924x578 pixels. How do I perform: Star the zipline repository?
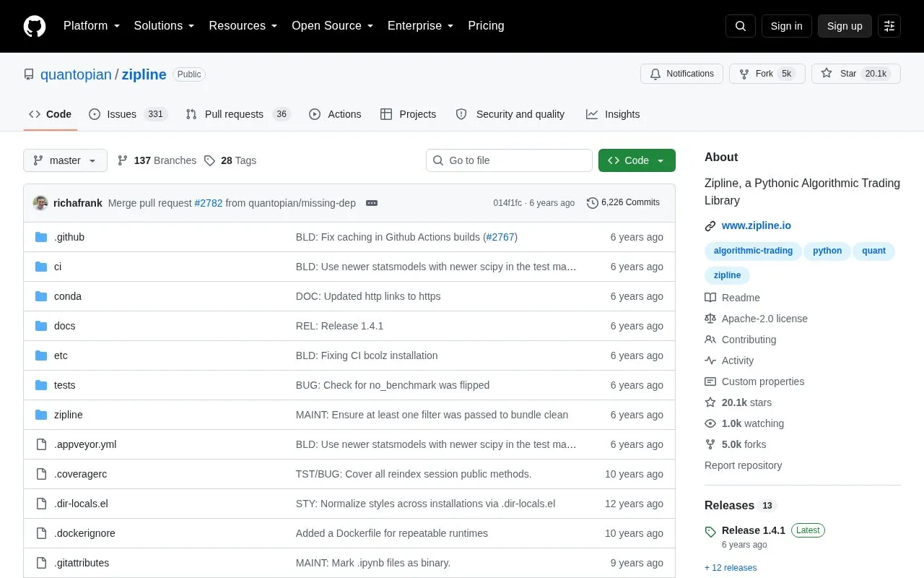click(x=856, y=74)
